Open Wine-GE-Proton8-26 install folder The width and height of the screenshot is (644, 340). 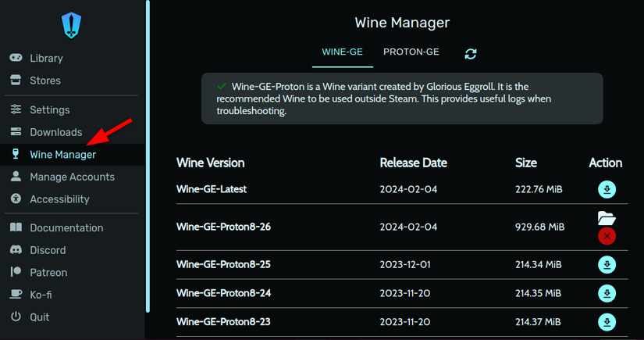607,218
